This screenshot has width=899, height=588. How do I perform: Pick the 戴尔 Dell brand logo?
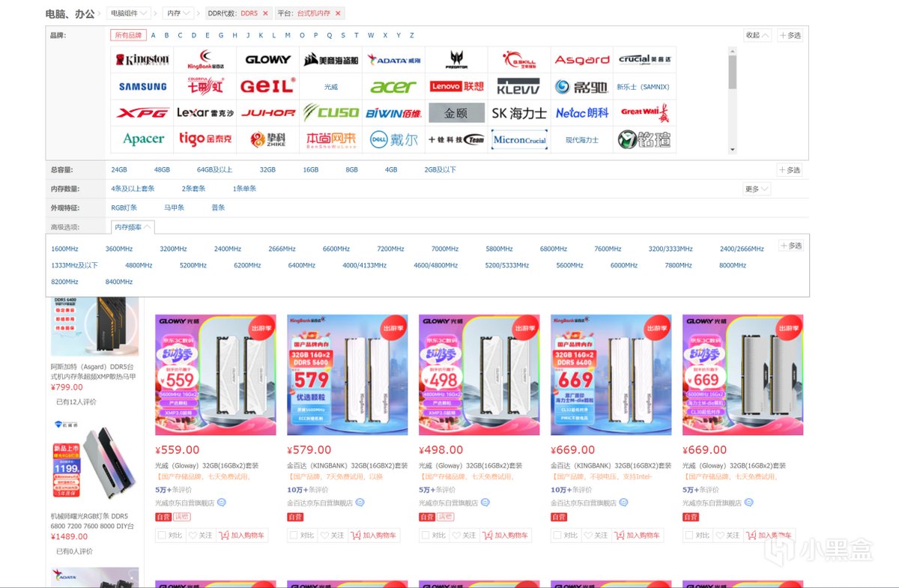click(x=394, y=139)
